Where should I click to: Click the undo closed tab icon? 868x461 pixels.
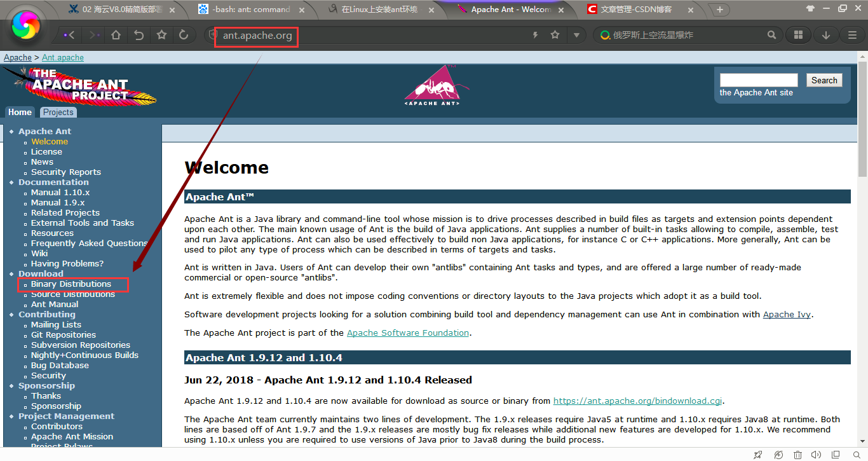pyautogui.click(x=139, y=35)
